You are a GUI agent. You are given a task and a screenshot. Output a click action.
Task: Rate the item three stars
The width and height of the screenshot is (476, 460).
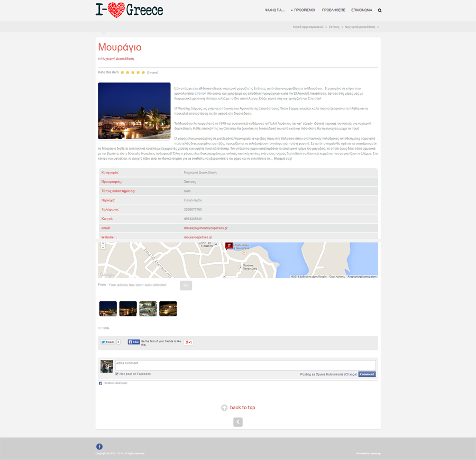(x=133, y=72)
